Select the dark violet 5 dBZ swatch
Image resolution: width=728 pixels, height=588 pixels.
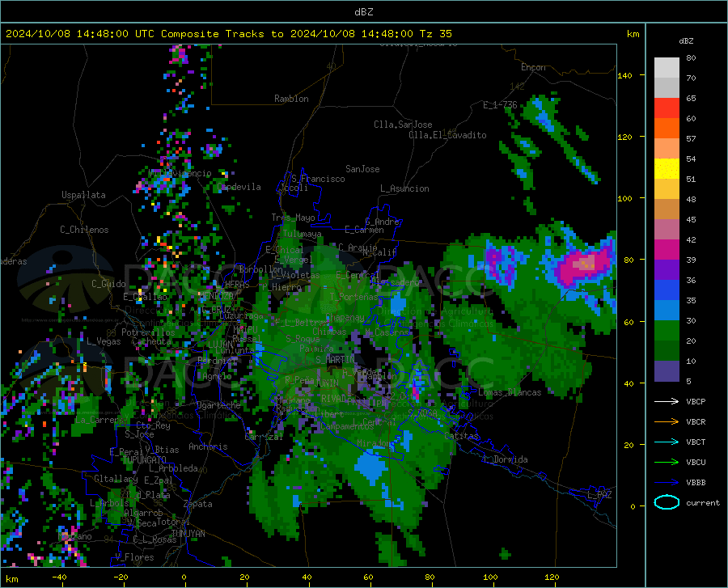click(667, 371)
